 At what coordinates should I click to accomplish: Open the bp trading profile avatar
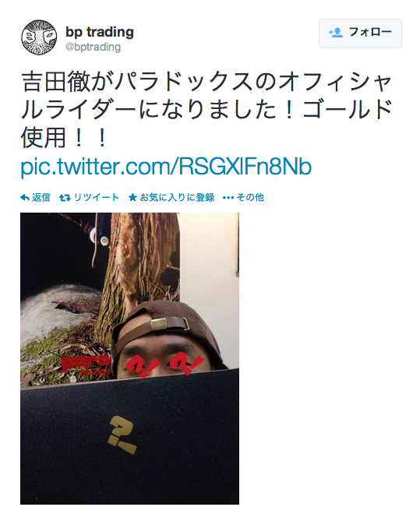point(39,37)
